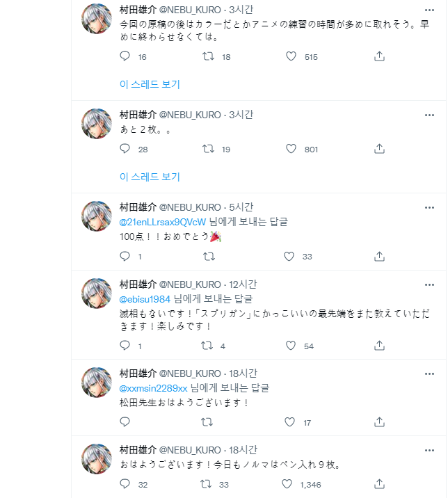This screenshot has height=498, width=448.
Task: Show thread under the first tweet
Action: point(150,84)
